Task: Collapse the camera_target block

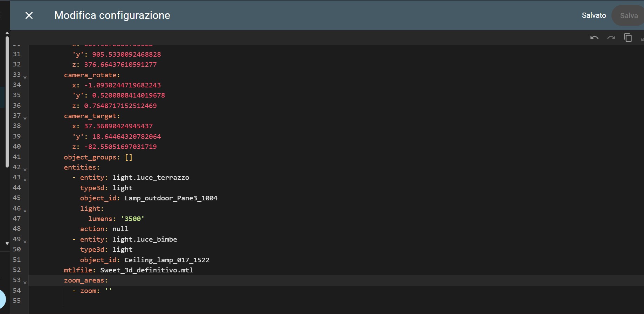Action: (x=25, y=118)
